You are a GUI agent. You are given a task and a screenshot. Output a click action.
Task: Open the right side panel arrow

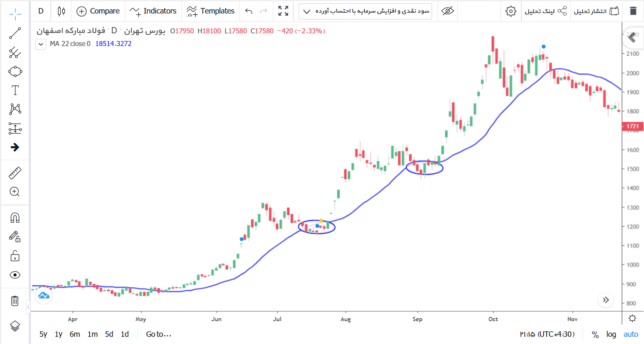[633, 38]
